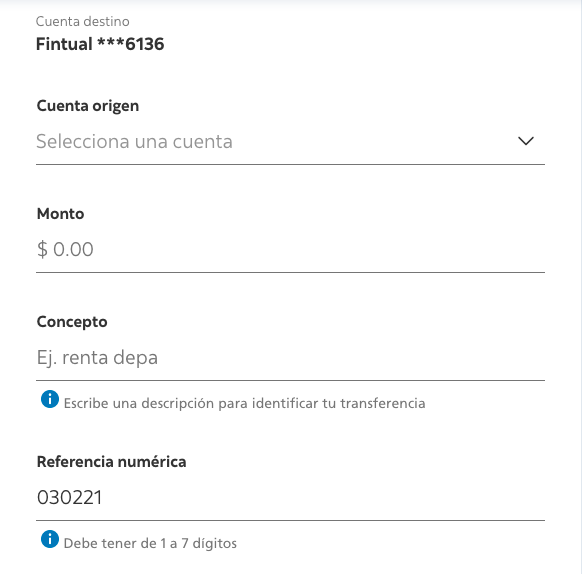Image resolution: width=582 pixels, height=574 pixels.
Task: Click the 'Cuenta destino' caption
Action: click(x=82, y=22)
